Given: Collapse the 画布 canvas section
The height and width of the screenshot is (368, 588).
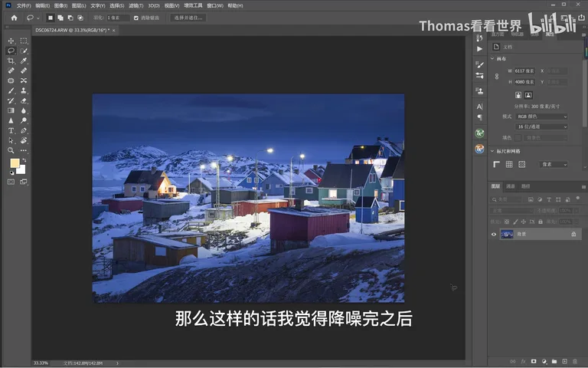Looking at the screenshot, I should click(492, 58).
